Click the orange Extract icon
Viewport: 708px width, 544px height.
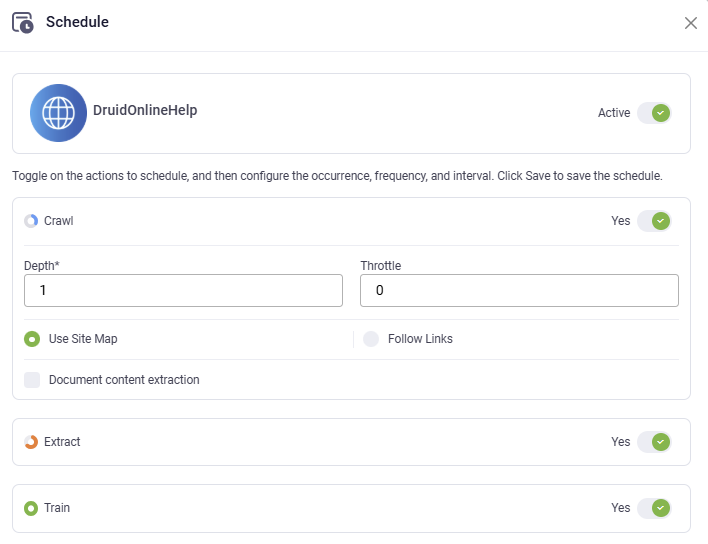point(31,442)
